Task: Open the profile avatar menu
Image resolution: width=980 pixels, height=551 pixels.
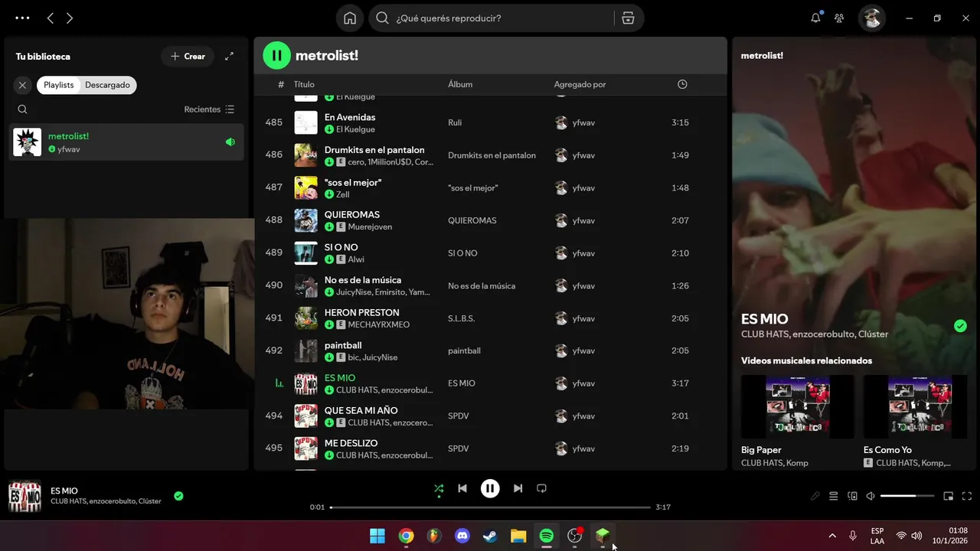Action: pos(872,18)
